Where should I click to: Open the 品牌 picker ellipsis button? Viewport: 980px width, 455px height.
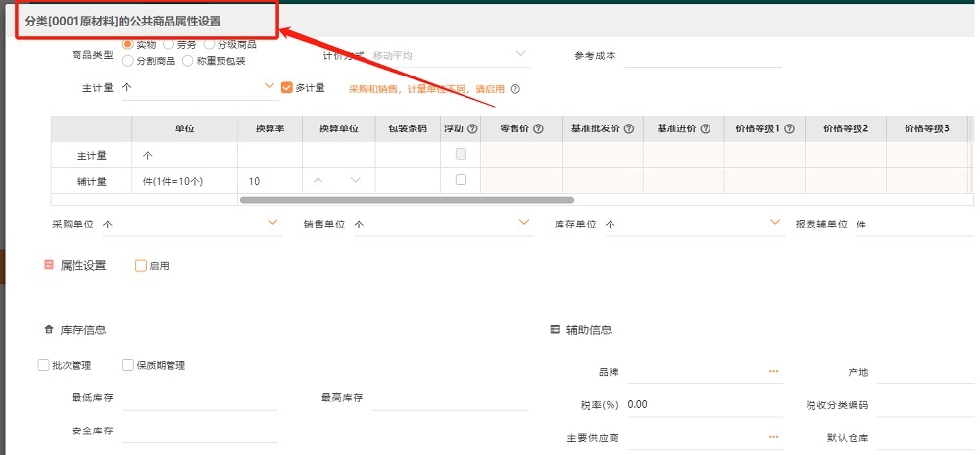pyautogui.click(x=774, y=372)
